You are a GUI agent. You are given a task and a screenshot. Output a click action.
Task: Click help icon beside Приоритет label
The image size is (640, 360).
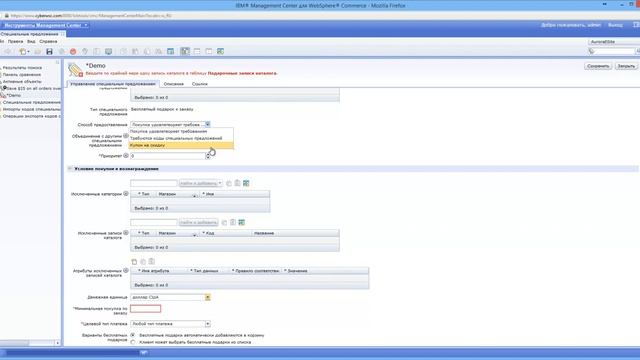coord(126,156)
